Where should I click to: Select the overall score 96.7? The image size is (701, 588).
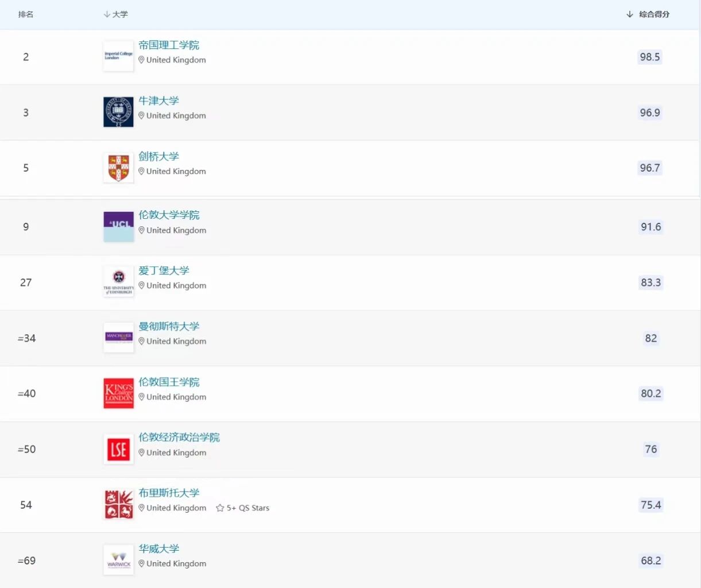[650, 168]
